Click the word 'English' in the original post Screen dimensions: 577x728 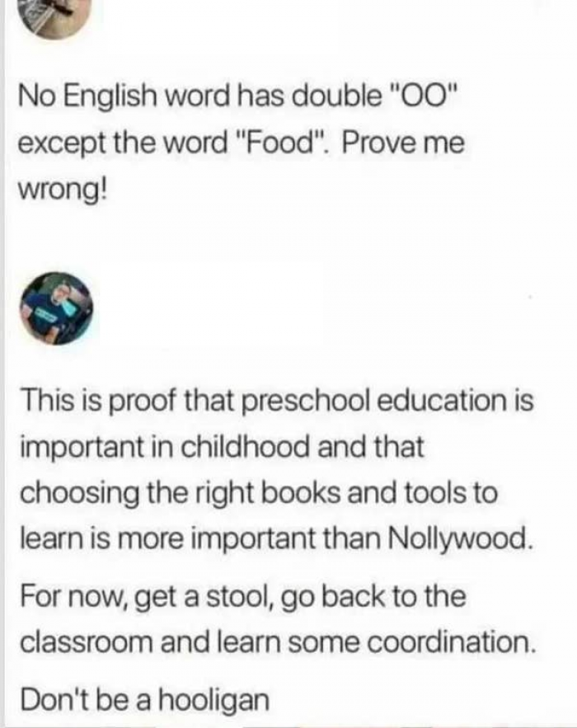click(x=110, y=96)
